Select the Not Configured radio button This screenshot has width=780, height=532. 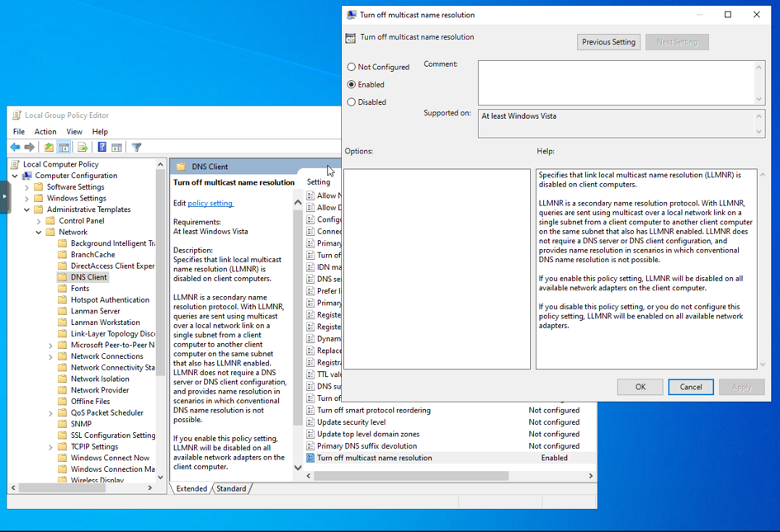click(352, 67)
